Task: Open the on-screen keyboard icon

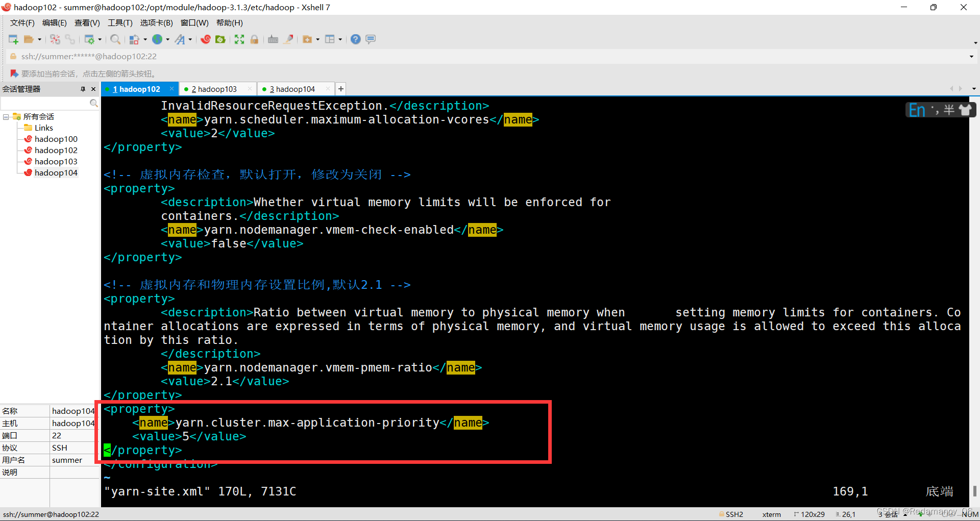Action: pyautogui.click(x=273, y=39)
